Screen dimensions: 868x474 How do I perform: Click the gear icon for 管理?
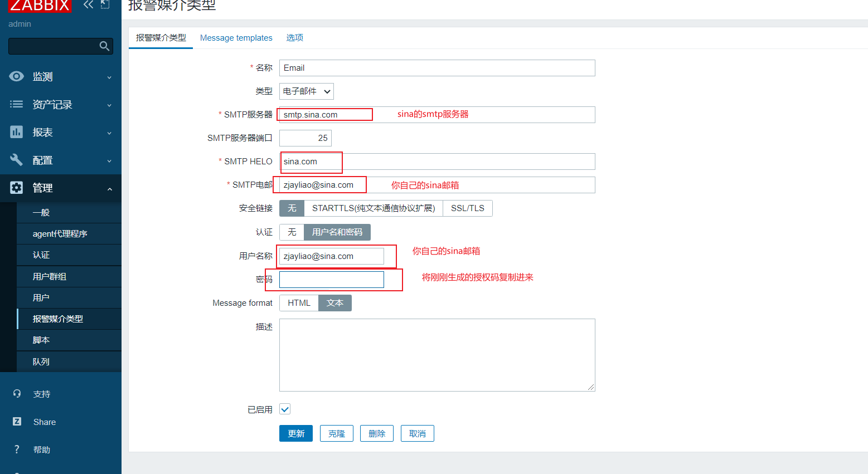[17, 188]
